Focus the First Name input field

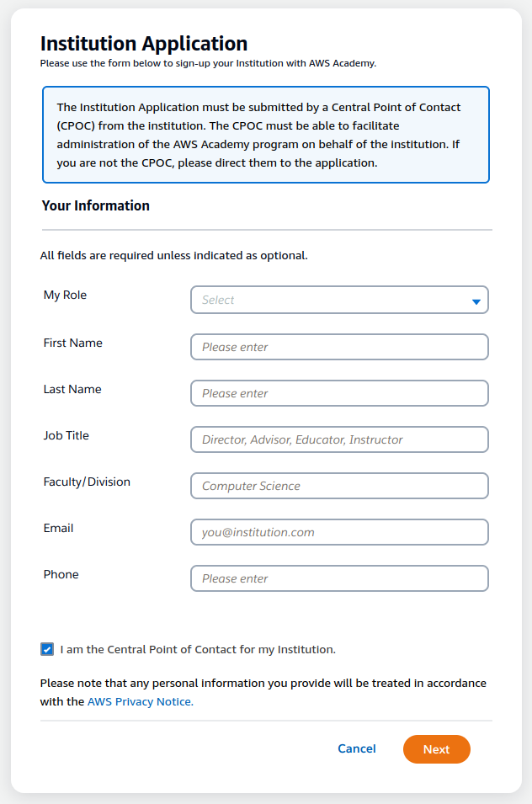[x=339, y=347]
